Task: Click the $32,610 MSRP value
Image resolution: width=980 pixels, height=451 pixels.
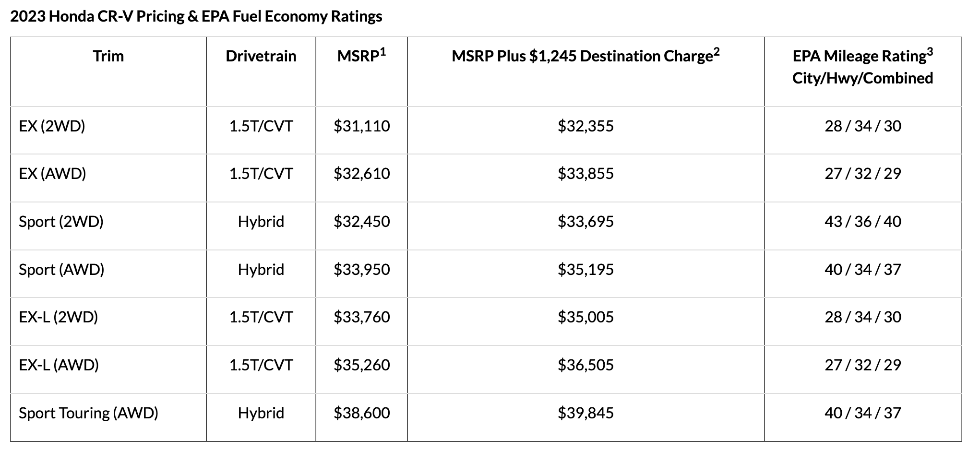Action: (x=362, y=173)
